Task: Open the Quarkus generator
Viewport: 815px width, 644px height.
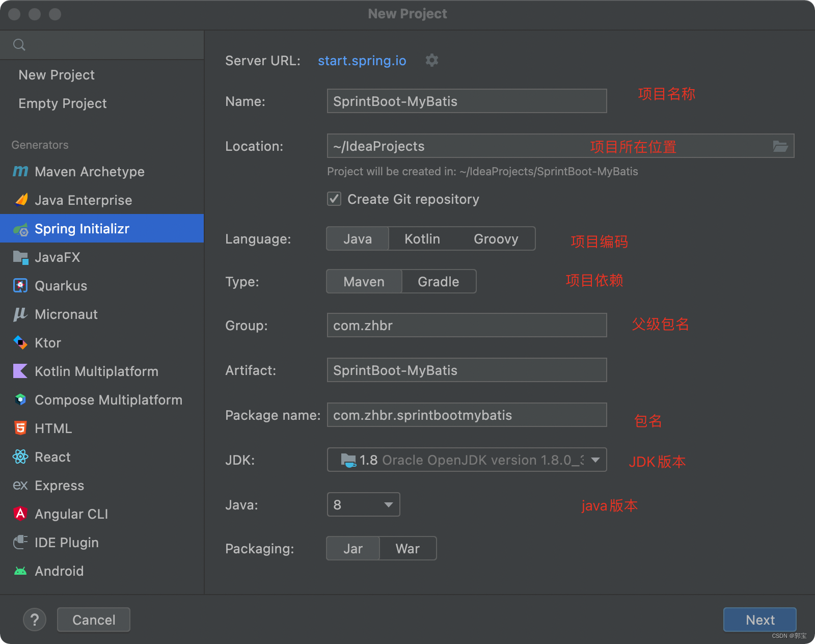Action: click(61, 286)
